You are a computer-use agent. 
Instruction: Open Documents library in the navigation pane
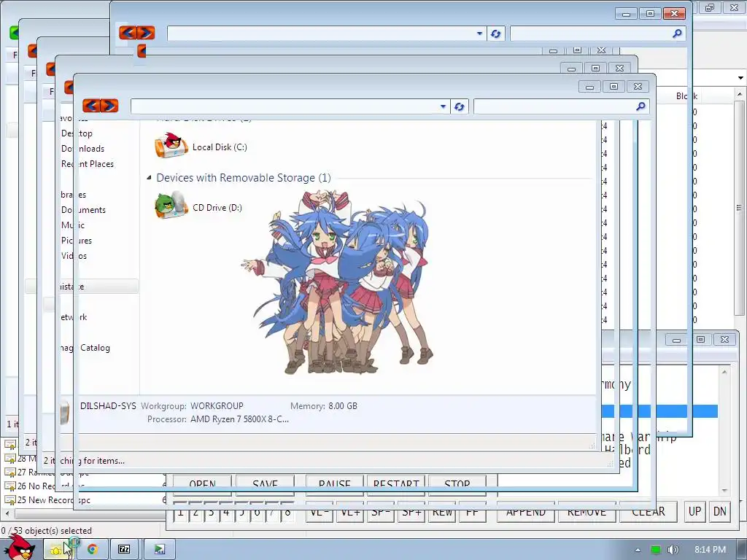coord(83,210)
